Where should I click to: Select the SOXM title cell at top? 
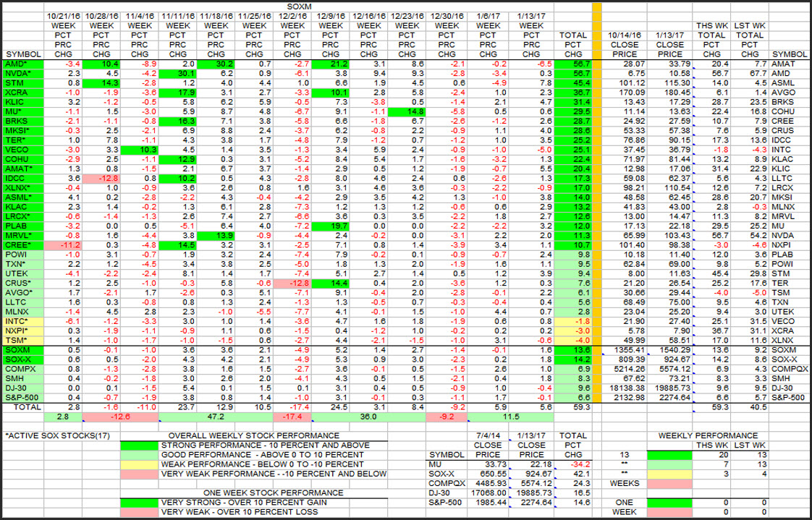299,7
